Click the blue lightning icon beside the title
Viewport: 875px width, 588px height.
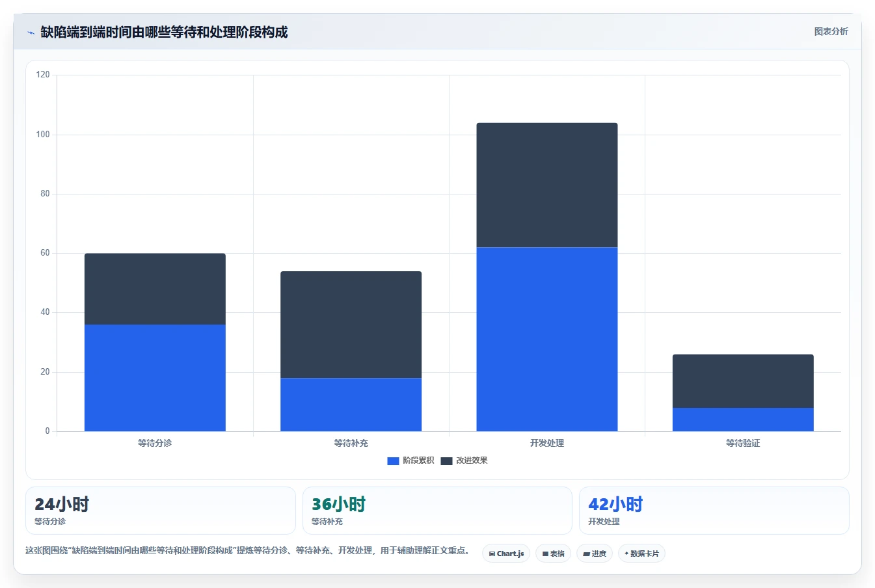[x=31, y=33]
